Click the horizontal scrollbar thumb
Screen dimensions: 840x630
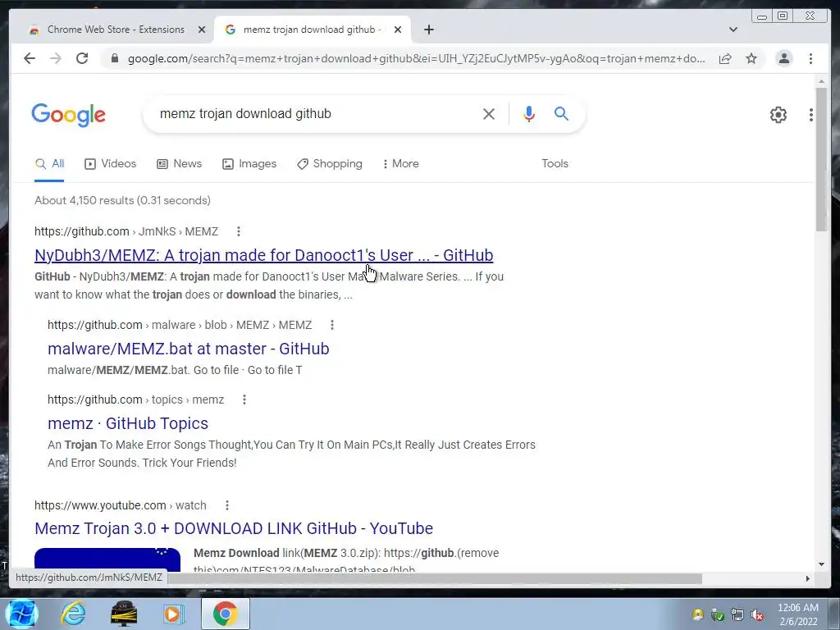[434, 578]
